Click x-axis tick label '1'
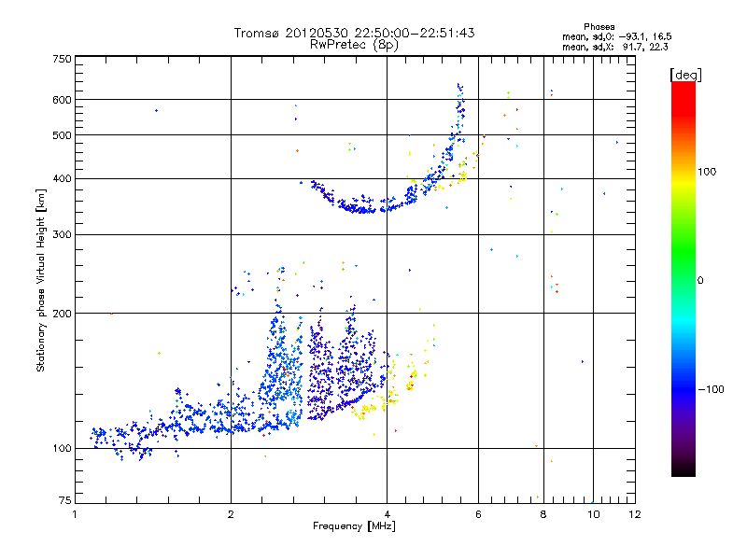The image size is (747, 560). click(x=75, y=514)
